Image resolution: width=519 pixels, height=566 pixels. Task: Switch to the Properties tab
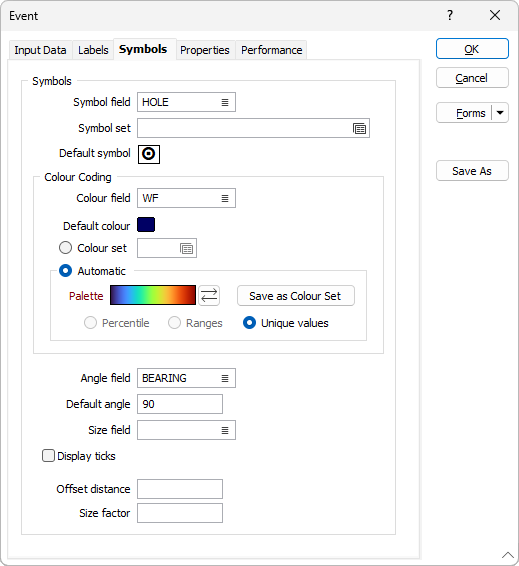click(x=205, y=50)
